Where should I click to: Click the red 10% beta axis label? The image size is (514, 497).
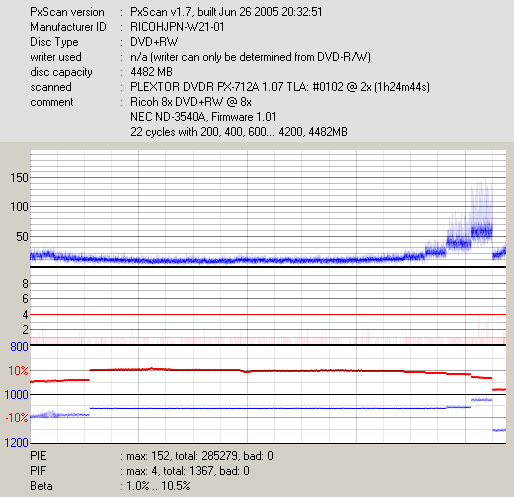(18, 371)
